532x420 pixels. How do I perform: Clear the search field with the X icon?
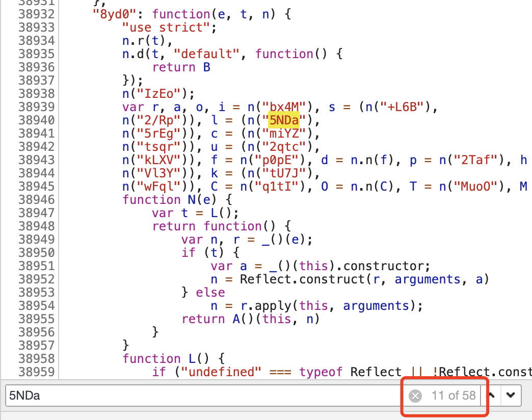pos(415,396)
